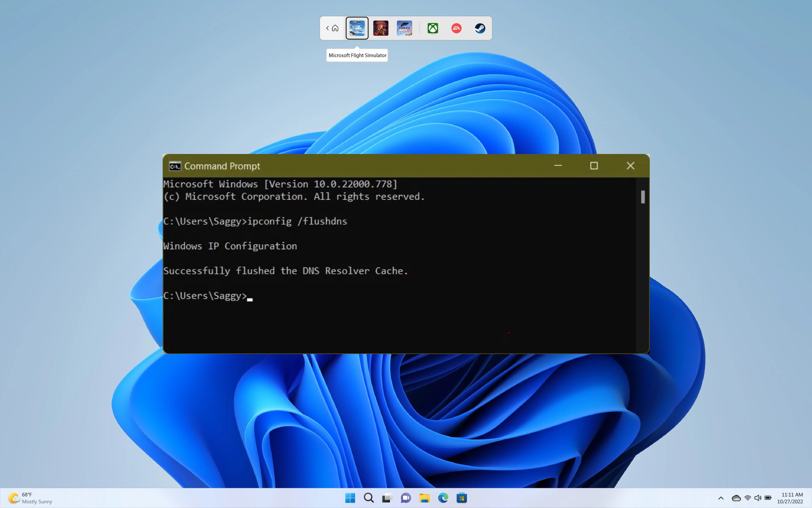Go back to home in controller bar
Viewport: 812px width, 508px height.
tap(332, 28)
